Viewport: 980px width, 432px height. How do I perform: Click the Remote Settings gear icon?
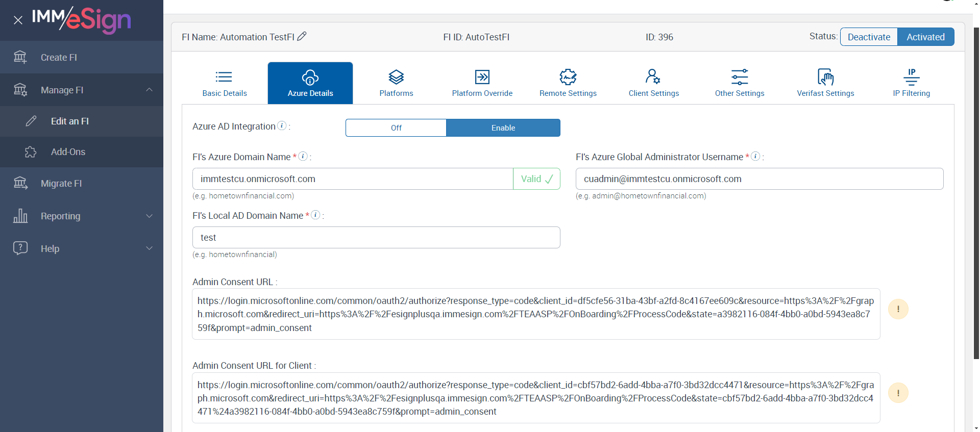(568, 77)
